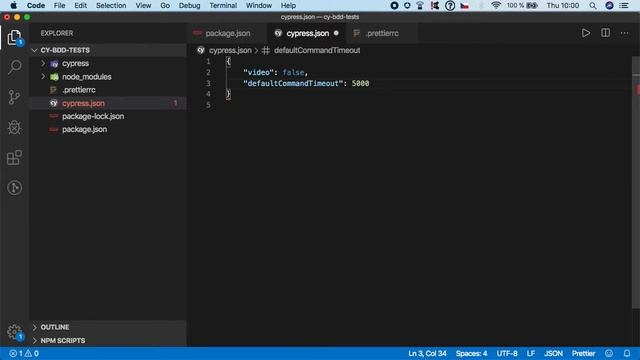Screen dimensions: 640x360
Task: Open the Search view in the activity bar
Action: (14, 67)
